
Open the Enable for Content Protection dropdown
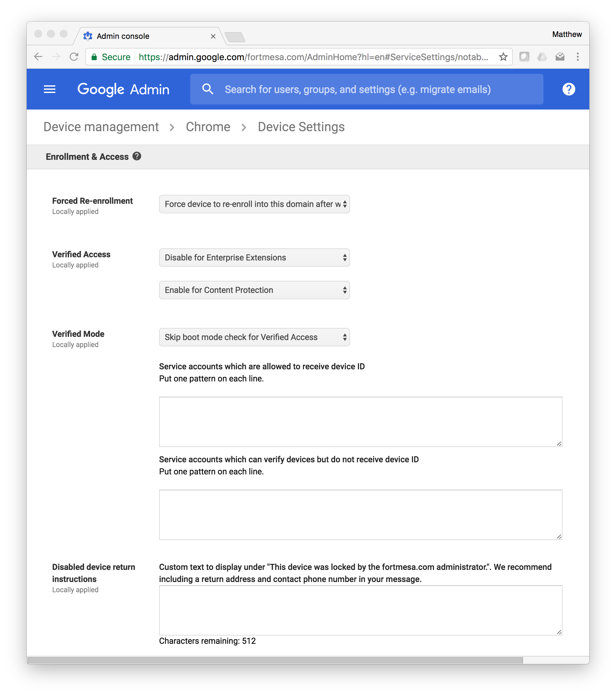254,290
